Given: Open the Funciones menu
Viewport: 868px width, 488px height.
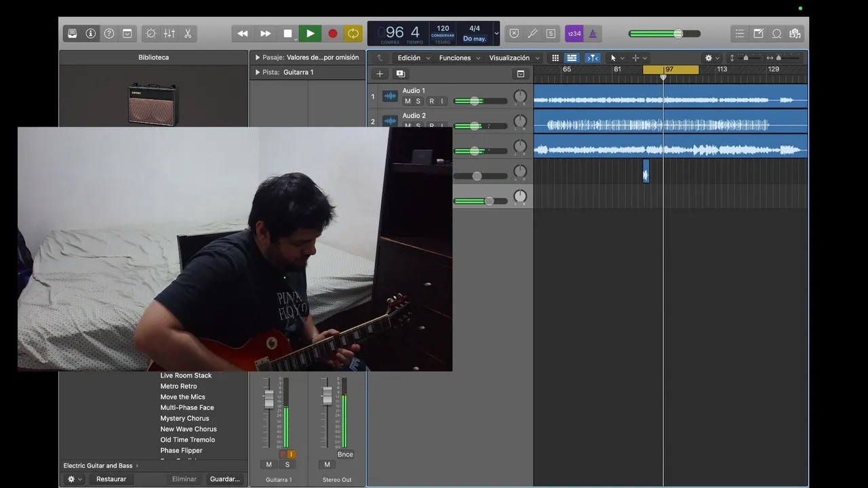Looking at the screenshot, I should pyautogui.click(x=459, y=58).
